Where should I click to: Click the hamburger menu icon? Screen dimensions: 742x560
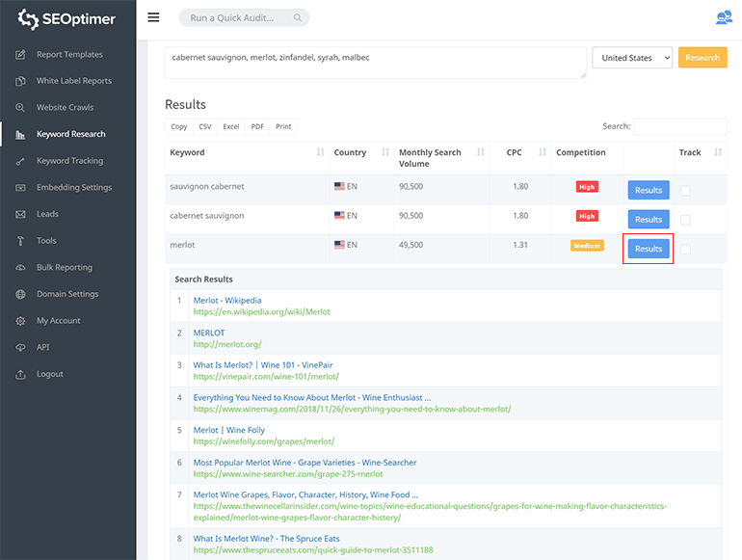(153, 17)
